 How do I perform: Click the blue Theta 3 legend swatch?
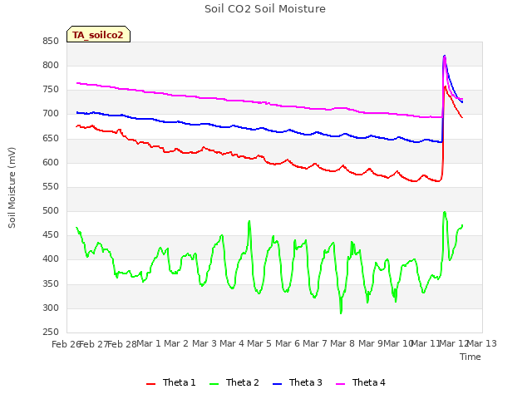point(277,384)
